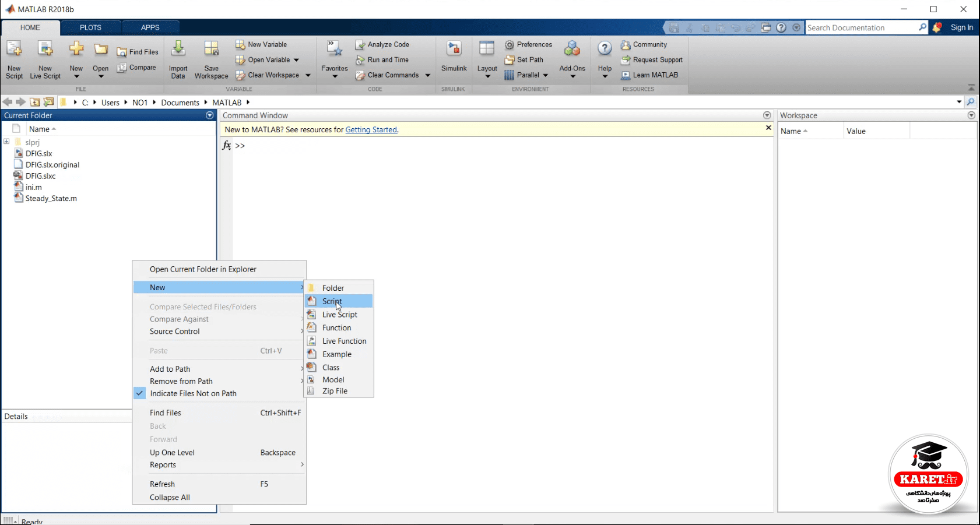The image size is (980, 525).
Task: Click the Help question mark icon
Action: tap(605, 49)
